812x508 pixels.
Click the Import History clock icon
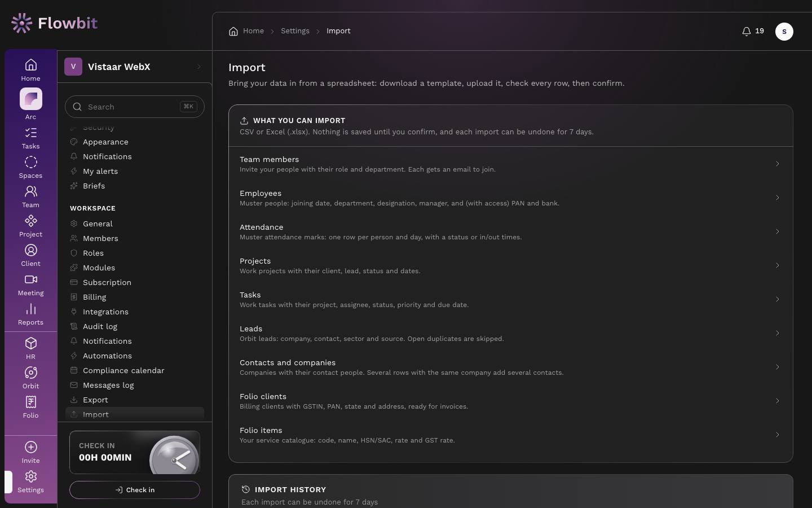tap(246, 489)
